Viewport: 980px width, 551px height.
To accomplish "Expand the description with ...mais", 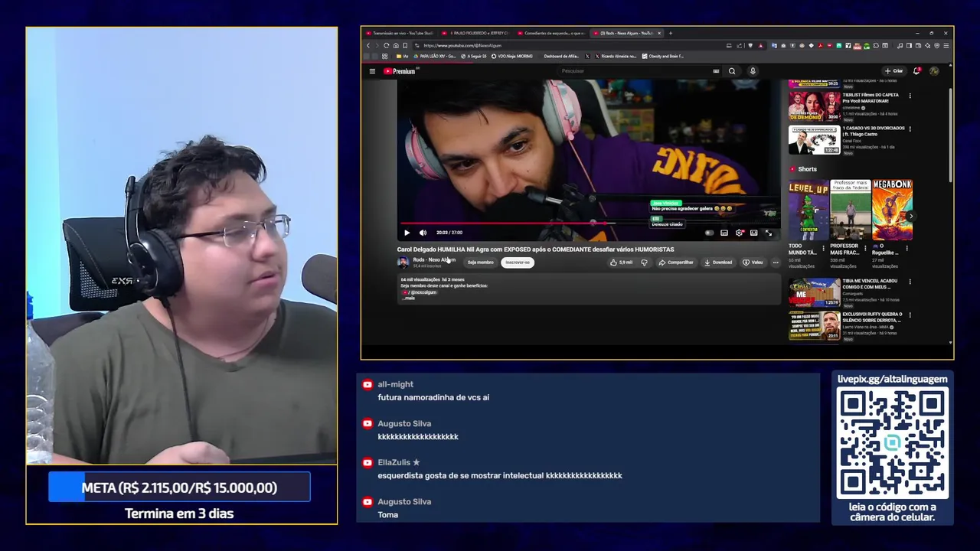I will pos(407,298).
